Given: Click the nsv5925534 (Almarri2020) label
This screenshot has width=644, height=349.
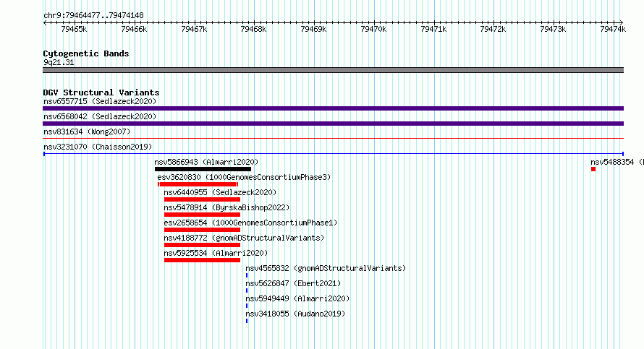Looking at the screenshot, I should click(x=216, y=253).
